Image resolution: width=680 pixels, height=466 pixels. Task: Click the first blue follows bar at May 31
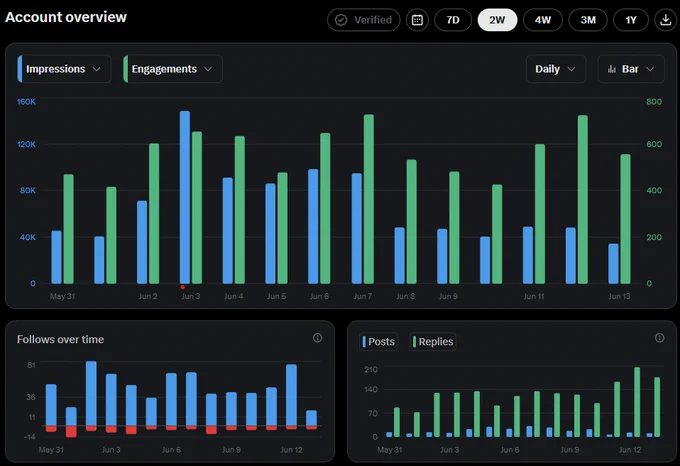(51, 404)
